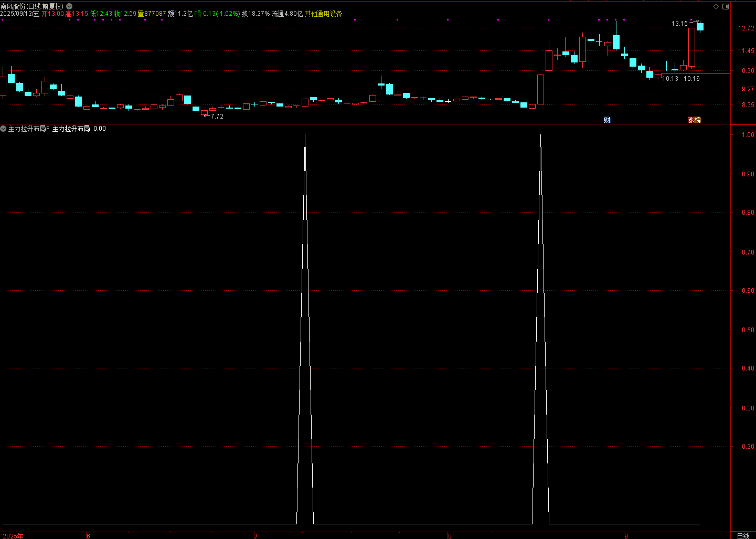Viewport: 756px width, 539px height.
Task: Click the turnover amount 额11.2亿
Action: tap(180, 14)
